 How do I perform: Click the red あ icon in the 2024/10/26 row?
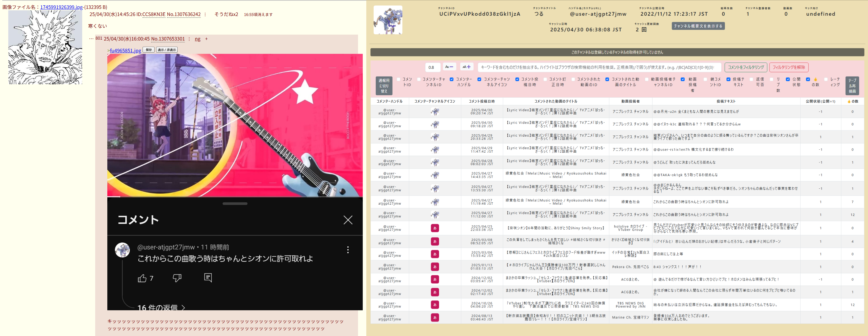(x=435, y=305)
